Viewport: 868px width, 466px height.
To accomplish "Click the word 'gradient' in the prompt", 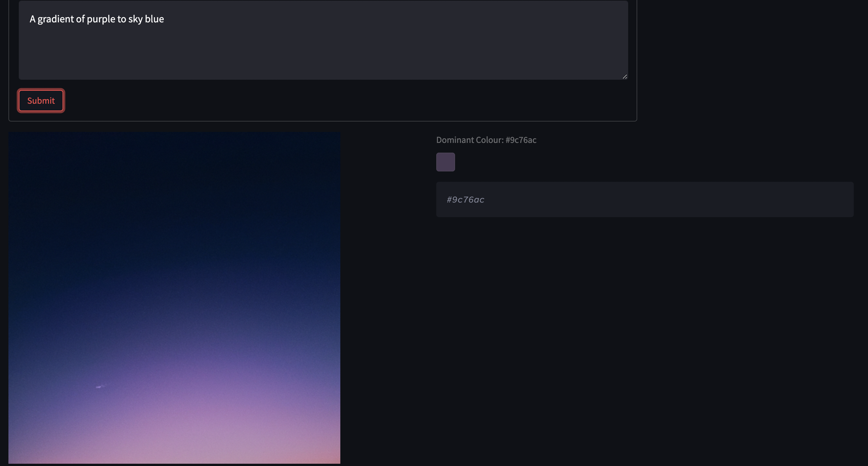I will point(56,19).
